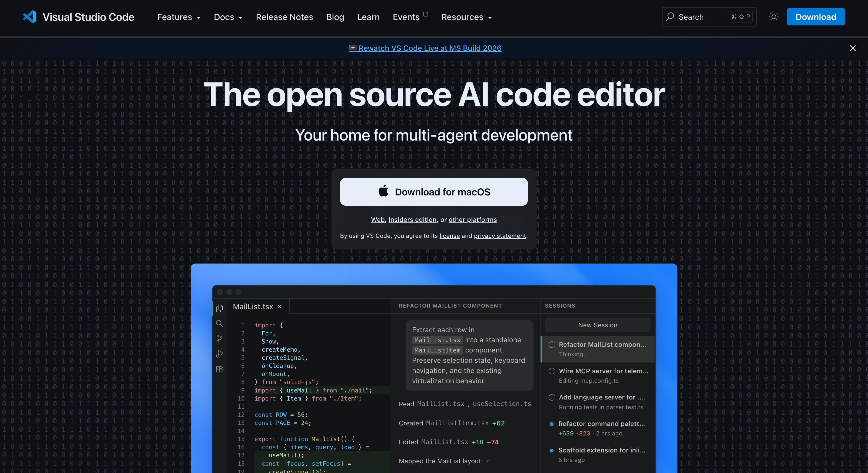Click the Run and Debug icon in sidebar

(219, 354)
